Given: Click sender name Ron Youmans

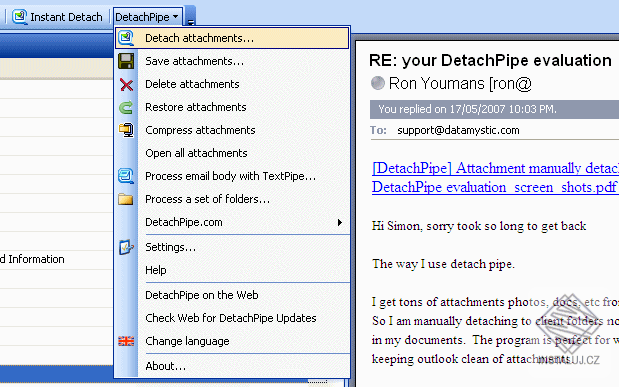Looking at the screenshot, I should [436, 83].
